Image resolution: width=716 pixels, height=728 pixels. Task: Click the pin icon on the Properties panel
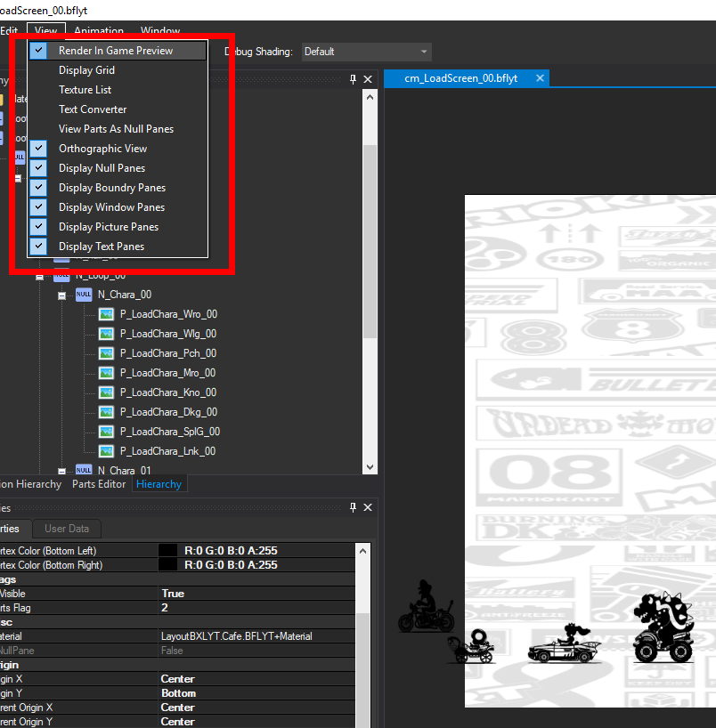pyautogui.click(x=354, y=507)
